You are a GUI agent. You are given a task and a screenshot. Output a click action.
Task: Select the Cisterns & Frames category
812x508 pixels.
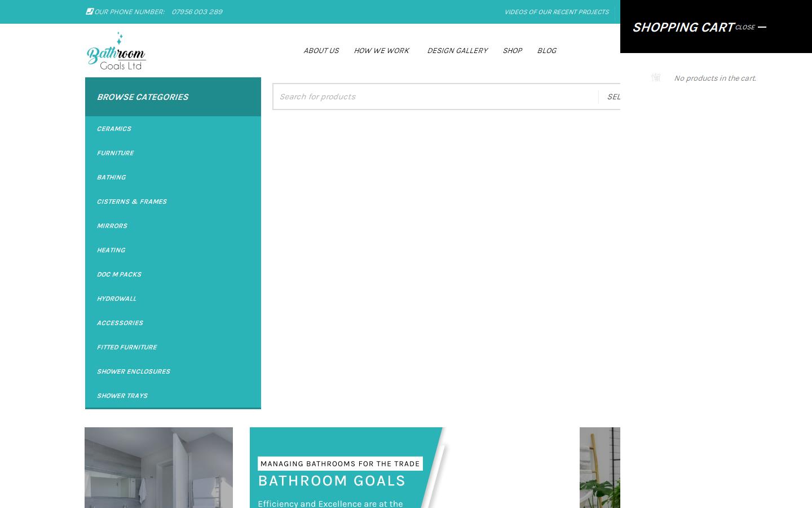point(131,202)
